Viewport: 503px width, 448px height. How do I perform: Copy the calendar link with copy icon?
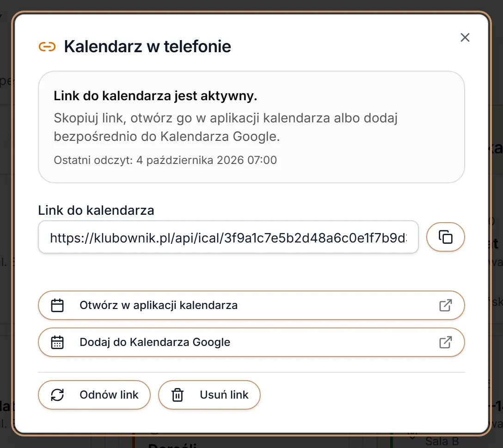pos(445,237)
